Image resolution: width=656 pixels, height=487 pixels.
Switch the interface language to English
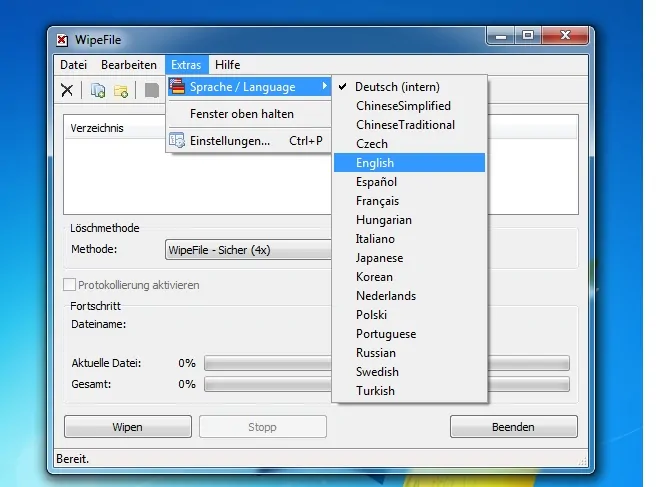pyautogui.click(x=410, y=163)
